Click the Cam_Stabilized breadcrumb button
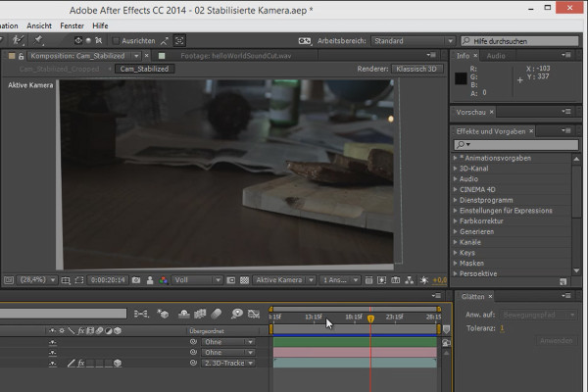This screenshot has width=588, height=392. coord(144,69)
